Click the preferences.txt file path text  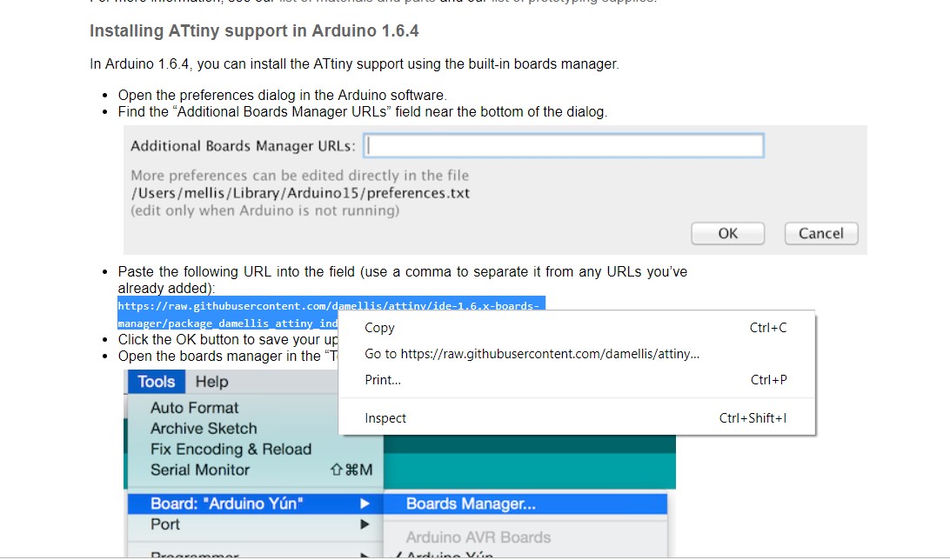300,193
